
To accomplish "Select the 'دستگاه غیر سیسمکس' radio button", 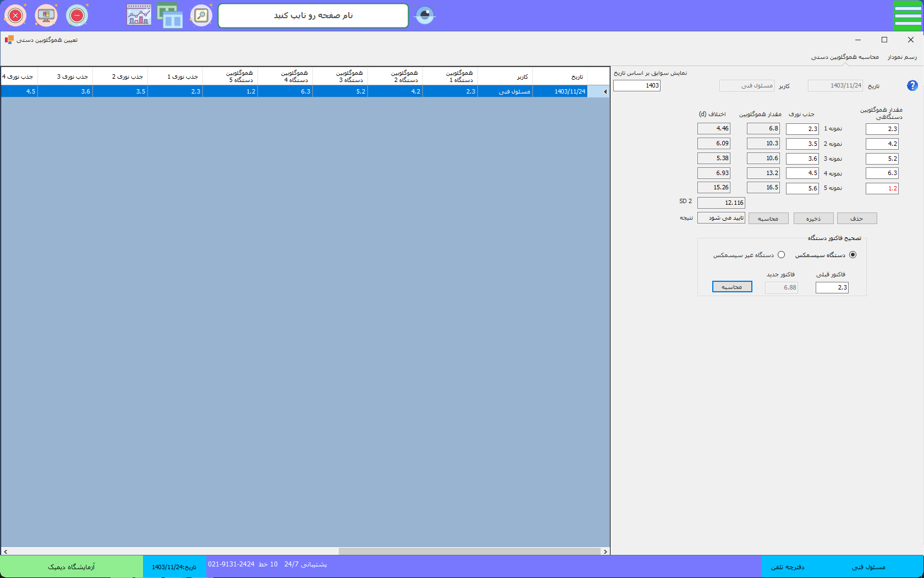I will coord(781,255).
